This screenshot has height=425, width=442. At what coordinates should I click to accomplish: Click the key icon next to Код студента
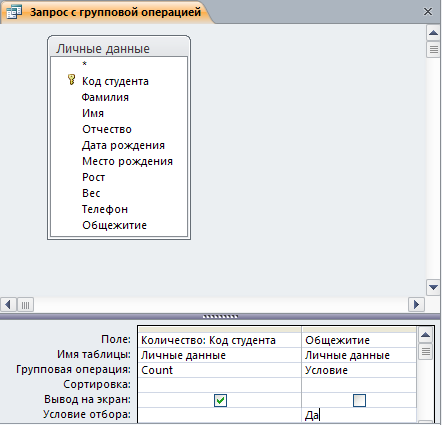pos(71,80)
